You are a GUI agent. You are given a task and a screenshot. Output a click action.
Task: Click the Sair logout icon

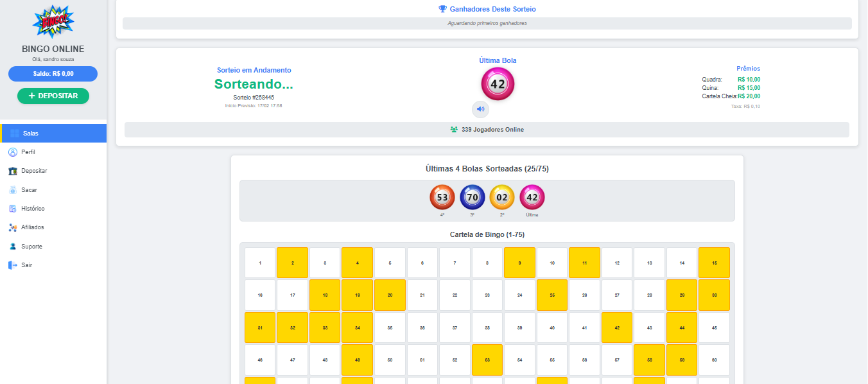click(13, 265)
